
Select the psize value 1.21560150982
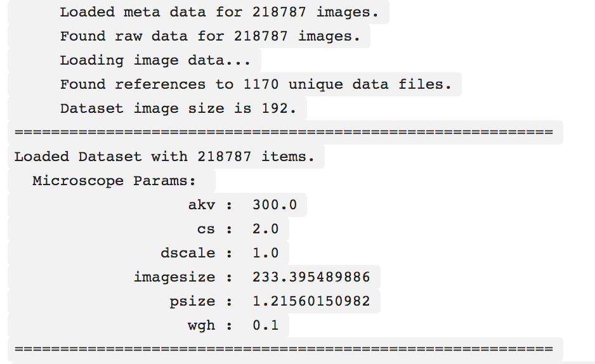coord(311,301)
